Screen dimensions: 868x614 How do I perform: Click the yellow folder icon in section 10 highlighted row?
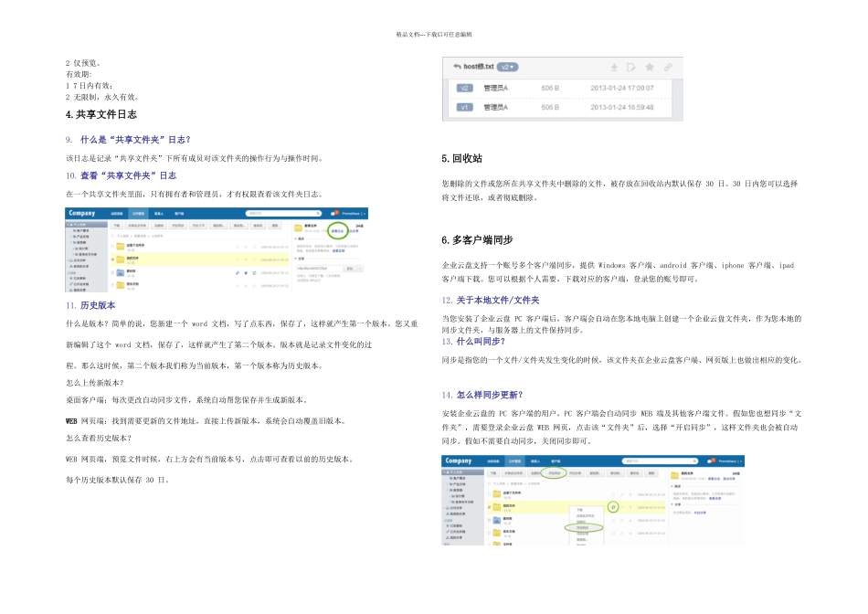(121, 259)
